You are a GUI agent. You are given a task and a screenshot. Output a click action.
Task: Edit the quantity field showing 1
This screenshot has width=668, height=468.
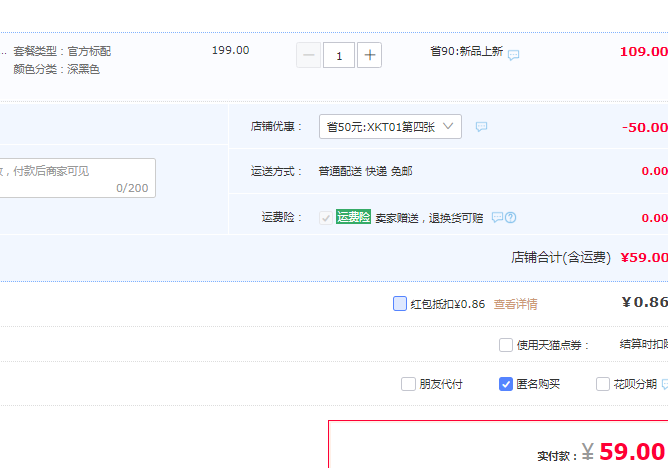[339, 55]
